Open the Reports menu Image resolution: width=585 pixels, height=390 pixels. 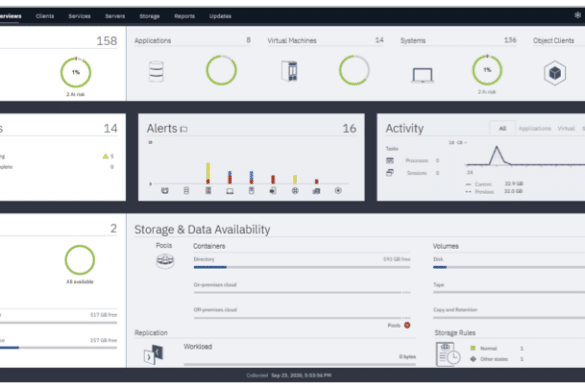click(x=184, y=16)
